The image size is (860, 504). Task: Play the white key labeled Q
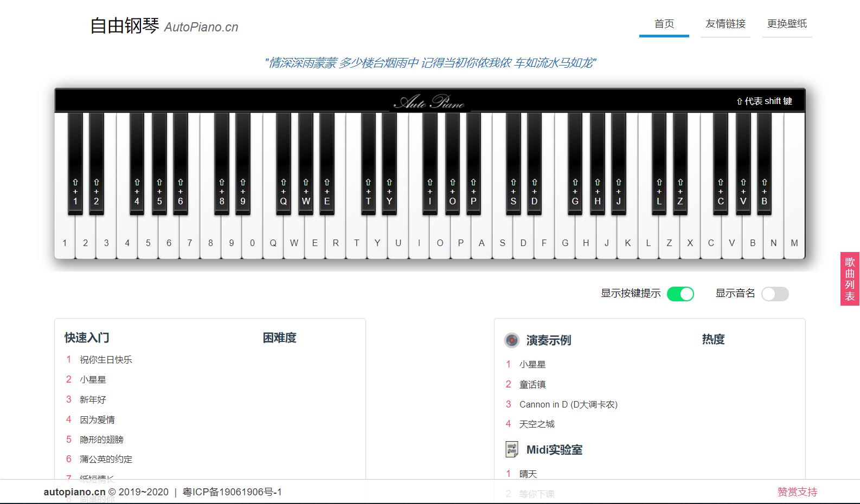[273, 238]
